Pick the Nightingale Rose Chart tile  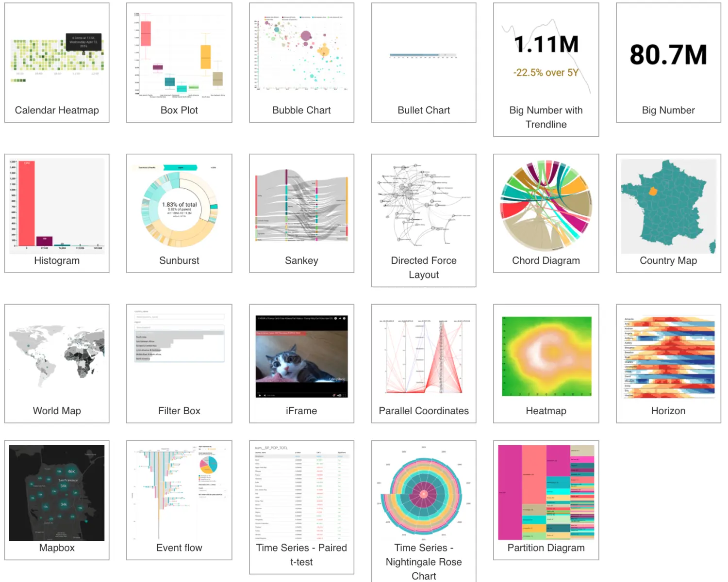coord(424,511)
